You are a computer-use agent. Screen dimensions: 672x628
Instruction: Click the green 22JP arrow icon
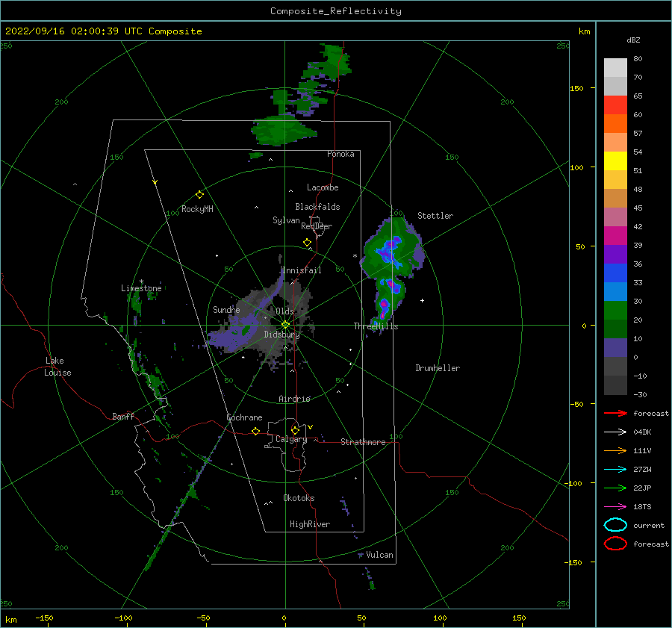615,488
